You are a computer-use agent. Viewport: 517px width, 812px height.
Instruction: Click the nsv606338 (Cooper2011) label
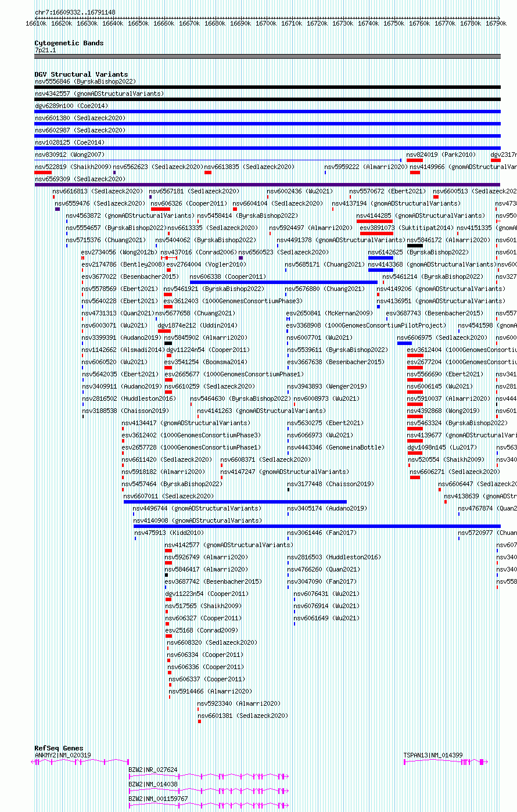click(x=228, y=277)
